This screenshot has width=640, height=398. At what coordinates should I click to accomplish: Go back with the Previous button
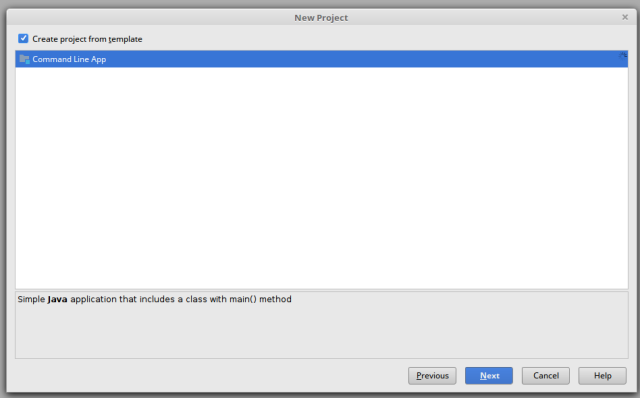[x=432, y=376]
